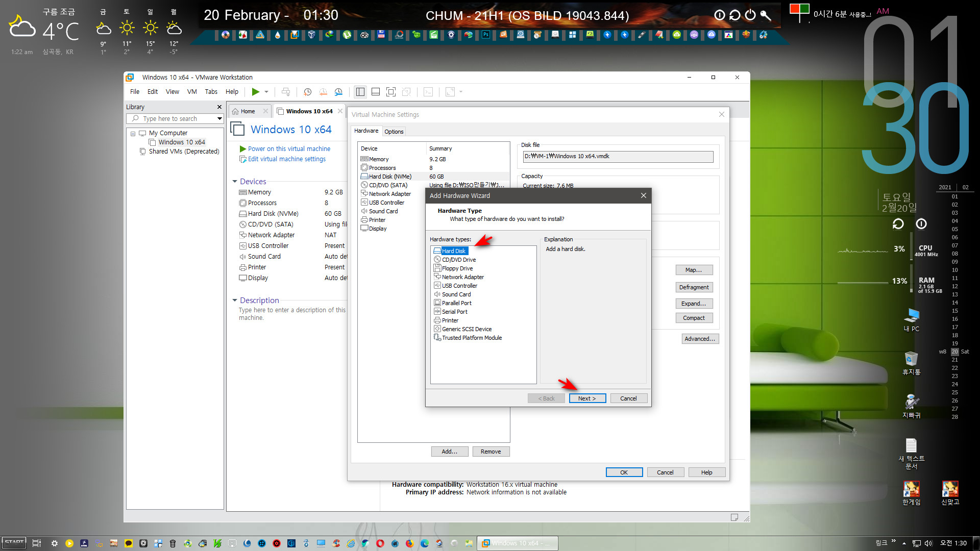Click the Take Snapshot clock icon

coord(307,92)
